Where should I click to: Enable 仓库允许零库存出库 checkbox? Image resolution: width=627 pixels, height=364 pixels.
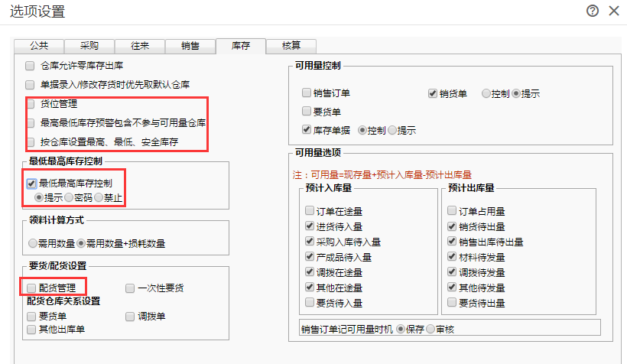pyautogui.click(x=30, y=66)
